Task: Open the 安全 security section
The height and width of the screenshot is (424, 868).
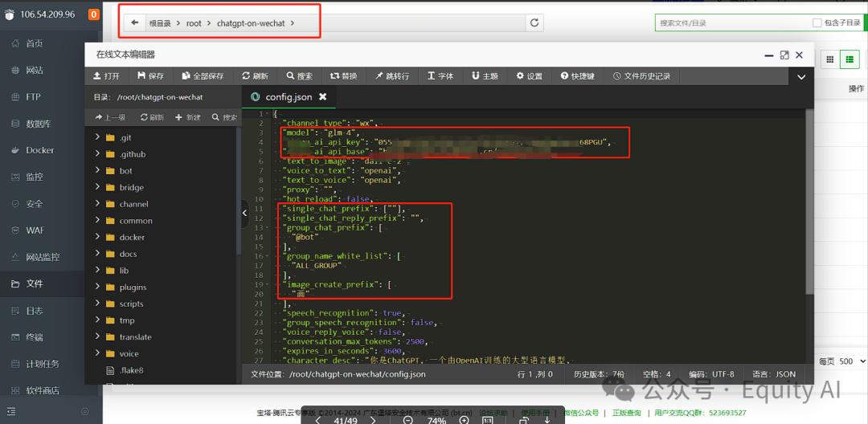Action: (35, 204)
